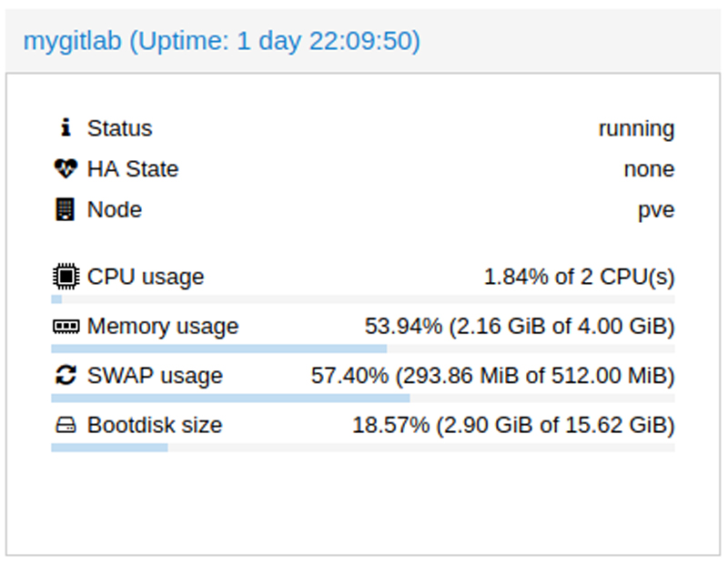Open the mygitlab uptime header link

tap(223, 40)
